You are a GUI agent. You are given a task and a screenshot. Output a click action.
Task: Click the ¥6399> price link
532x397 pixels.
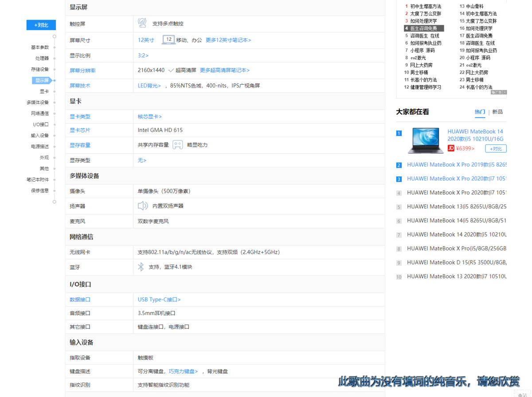point(465,148)
